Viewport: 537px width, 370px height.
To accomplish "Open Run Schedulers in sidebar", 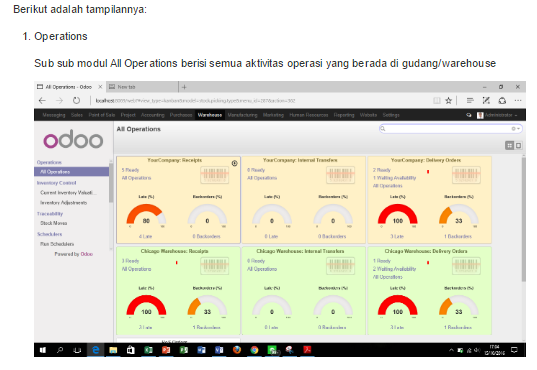I will pyautogui.click(x=57, y=244).
